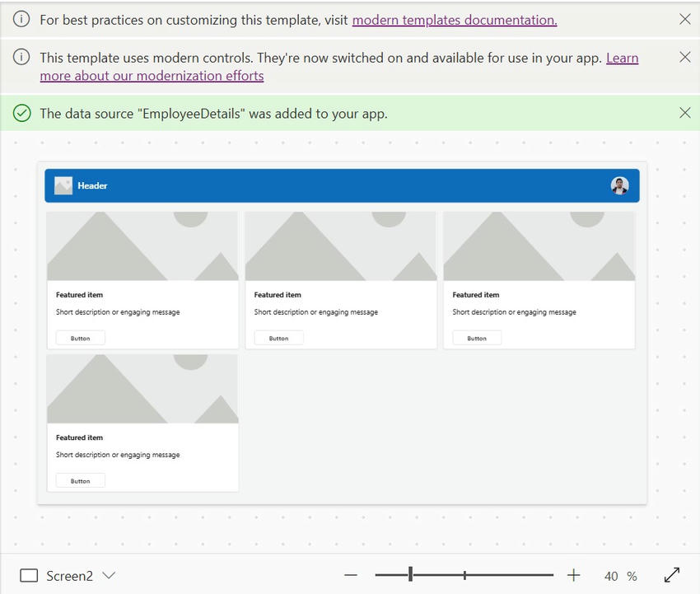Click the Button in the bottom featured card

click(81, 481)
